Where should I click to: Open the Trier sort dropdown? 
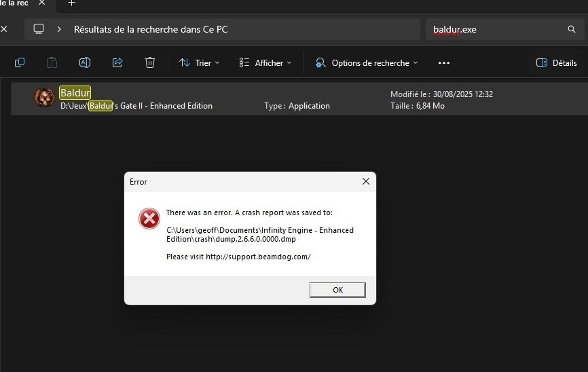(x=199, y=62)
